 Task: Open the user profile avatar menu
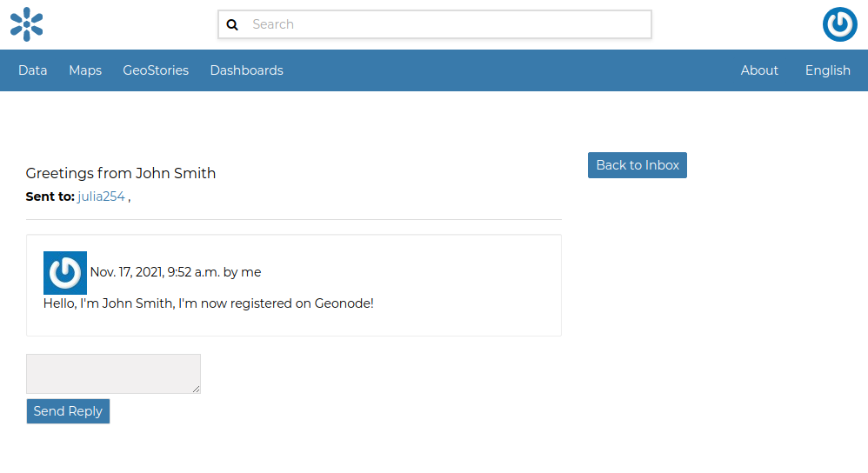(839, 24)
